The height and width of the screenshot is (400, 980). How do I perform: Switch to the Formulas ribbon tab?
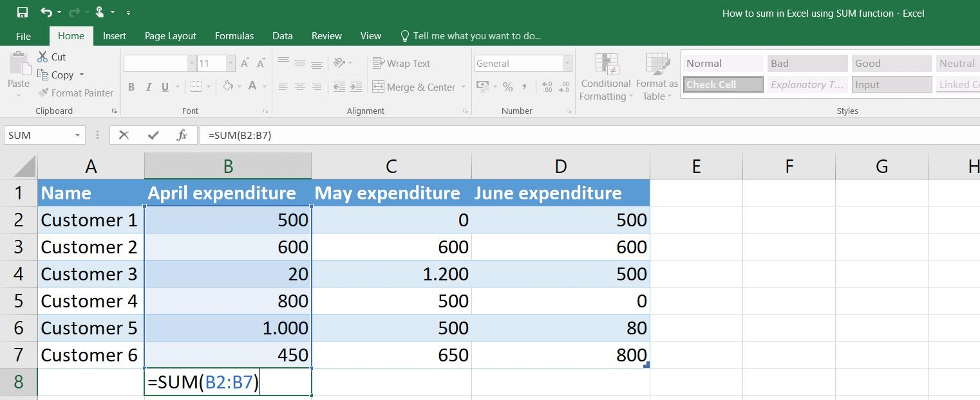coord(234,36)
